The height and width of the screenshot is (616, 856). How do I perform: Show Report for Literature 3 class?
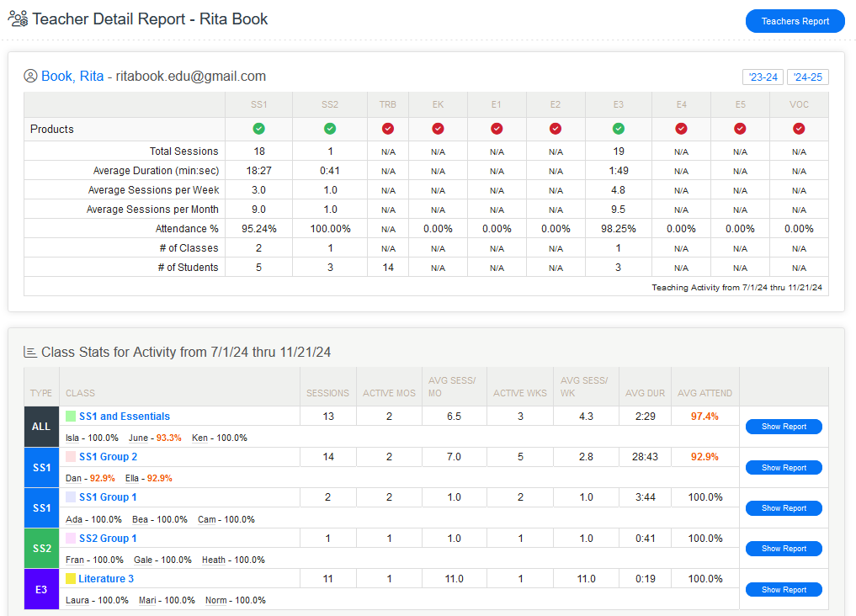pyautogui.click(x=783, y=590)
